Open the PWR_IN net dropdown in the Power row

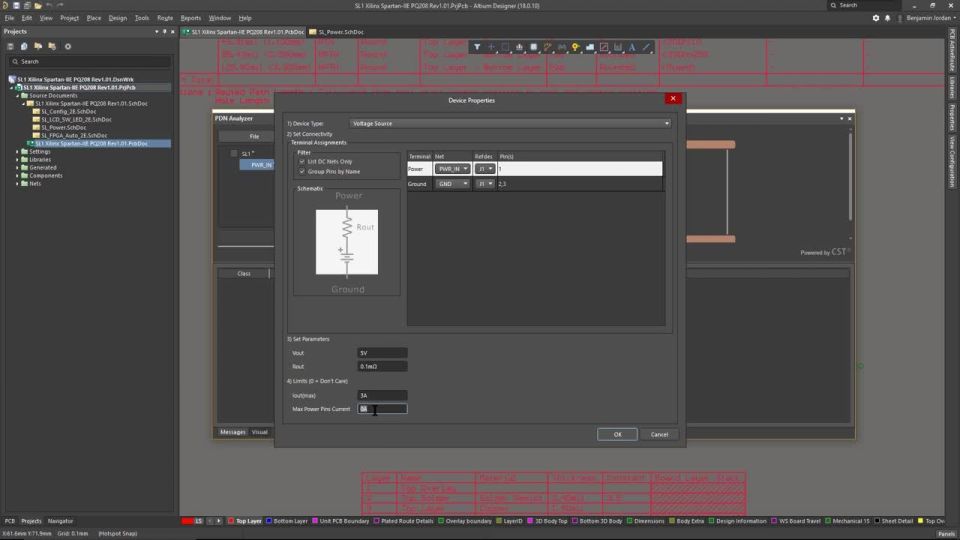point(452,169)
